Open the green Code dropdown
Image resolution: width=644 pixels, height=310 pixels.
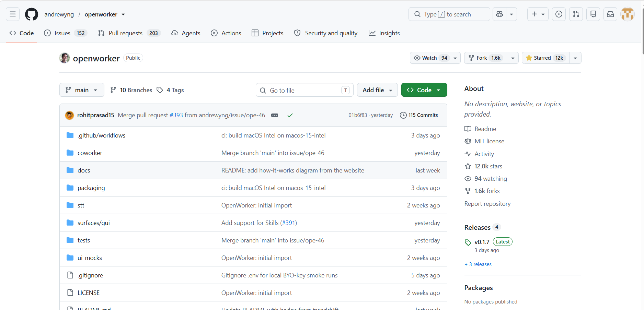424,90
